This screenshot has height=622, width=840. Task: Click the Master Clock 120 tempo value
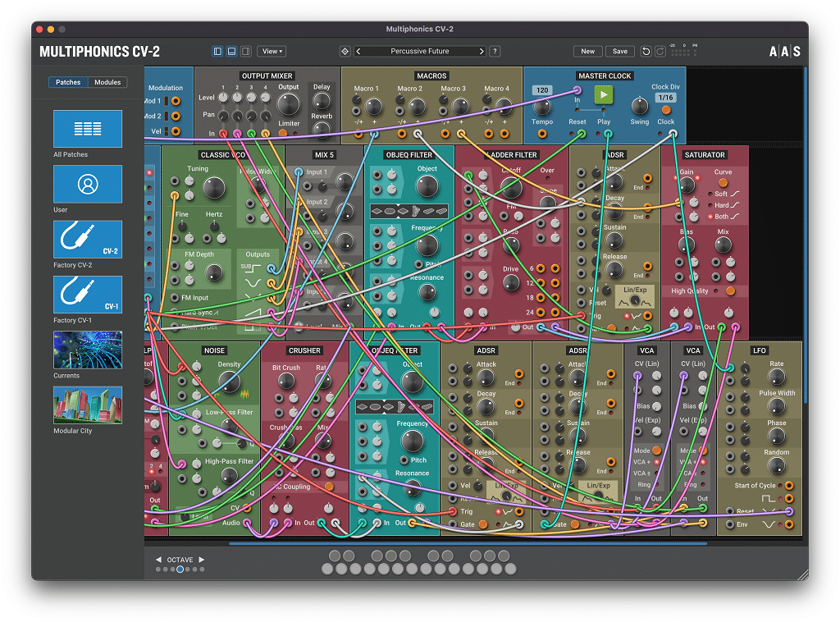[x=542, y=90]
